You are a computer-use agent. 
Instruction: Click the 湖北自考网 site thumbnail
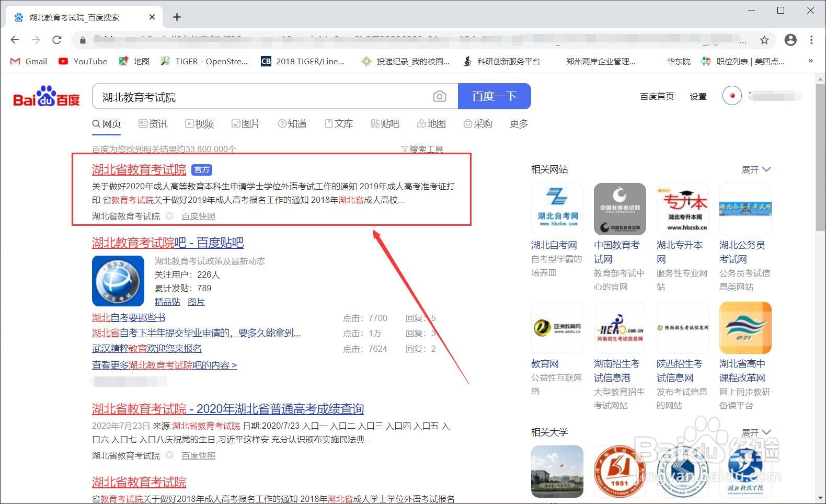point(557,209)
